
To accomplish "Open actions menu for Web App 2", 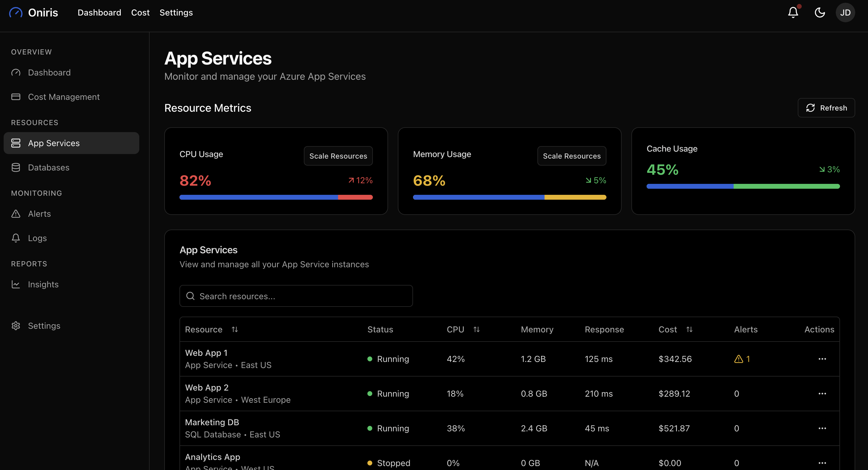I will coord(822,394).
